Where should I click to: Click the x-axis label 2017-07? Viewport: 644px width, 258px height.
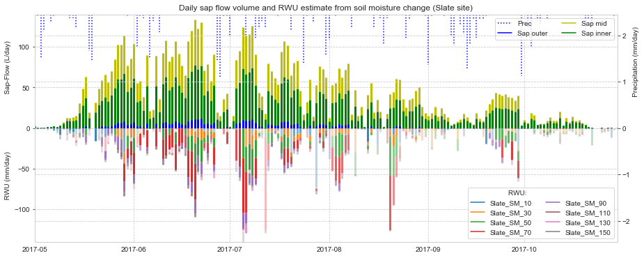coord(230,250)
